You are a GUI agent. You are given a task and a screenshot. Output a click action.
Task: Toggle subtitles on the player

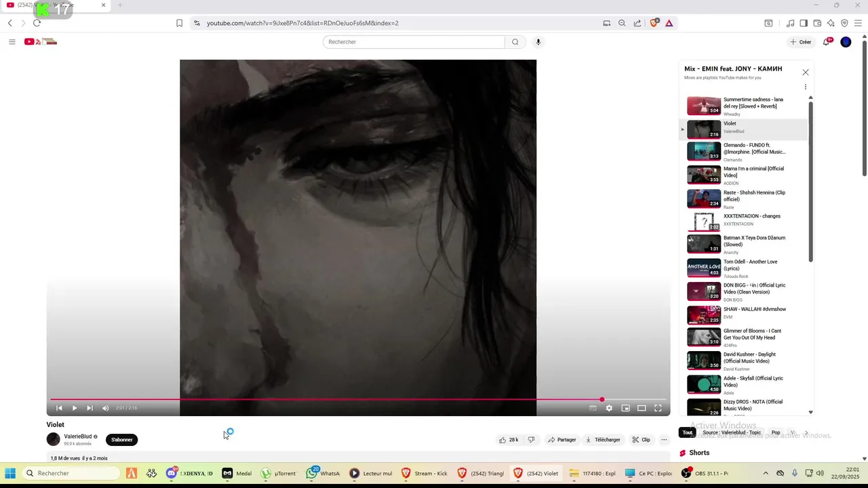(x=593, y=408)
